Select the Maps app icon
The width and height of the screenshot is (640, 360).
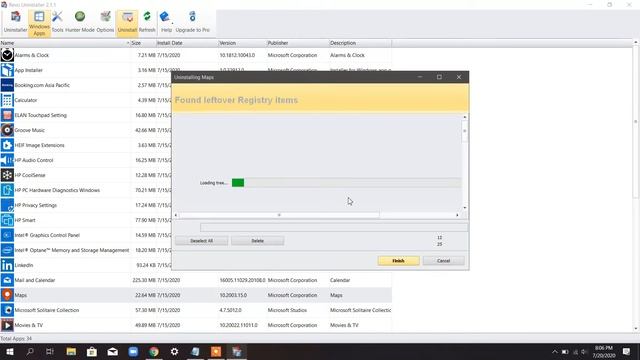click(7, 295)
